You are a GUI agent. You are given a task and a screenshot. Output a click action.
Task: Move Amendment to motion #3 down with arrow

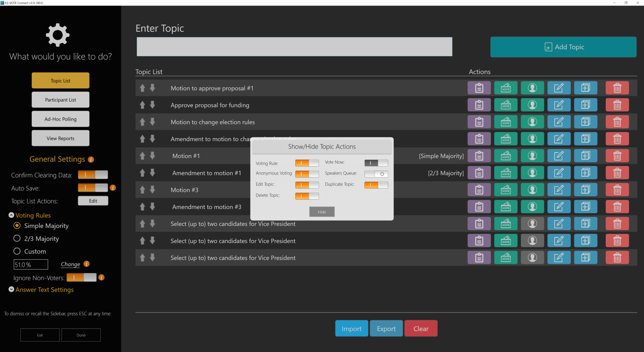[153, 206]
